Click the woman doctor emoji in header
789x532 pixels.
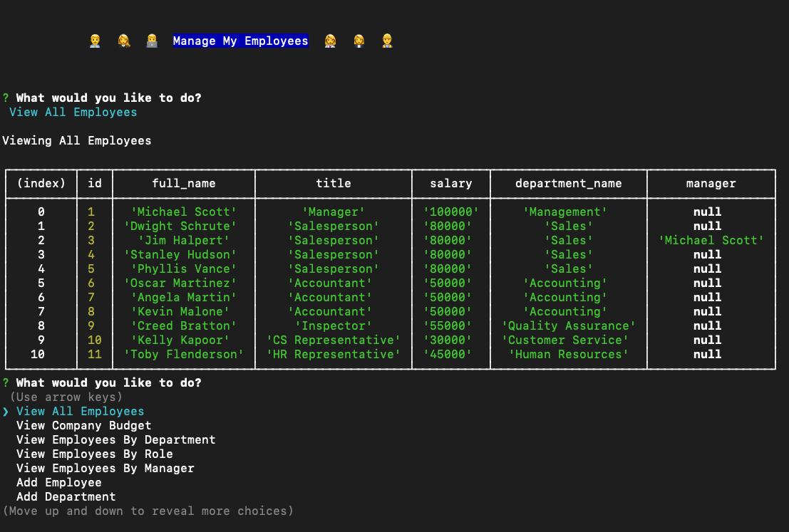click(330, 41)
